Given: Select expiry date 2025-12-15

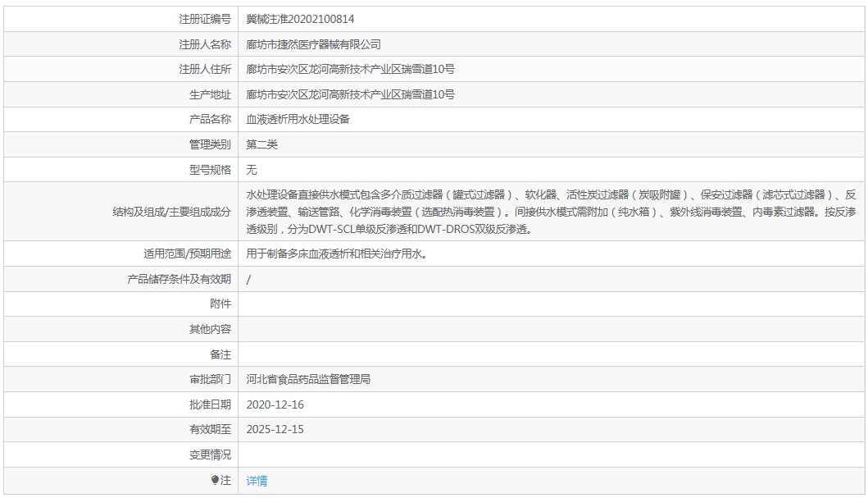Looking at the screenshot, I should (275, 429).
